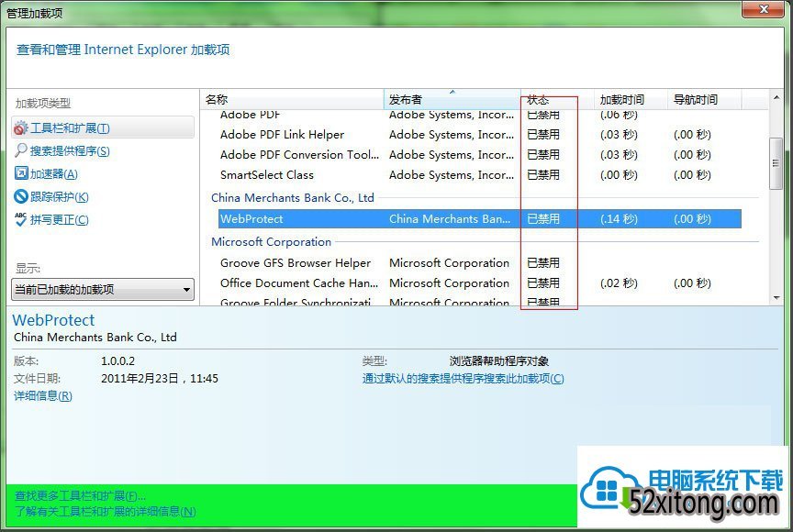The height and width of the screenshot is (532, 793).
Task: Select 加速器(A) add-on type
Action: pyautogui.click(x=53, y=173)
